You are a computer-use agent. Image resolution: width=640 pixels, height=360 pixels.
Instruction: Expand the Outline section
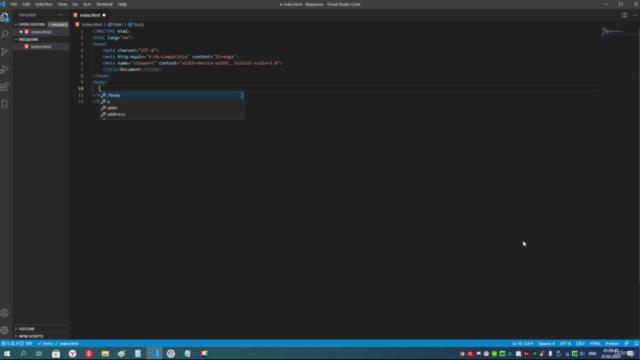[x=26, y=329]
